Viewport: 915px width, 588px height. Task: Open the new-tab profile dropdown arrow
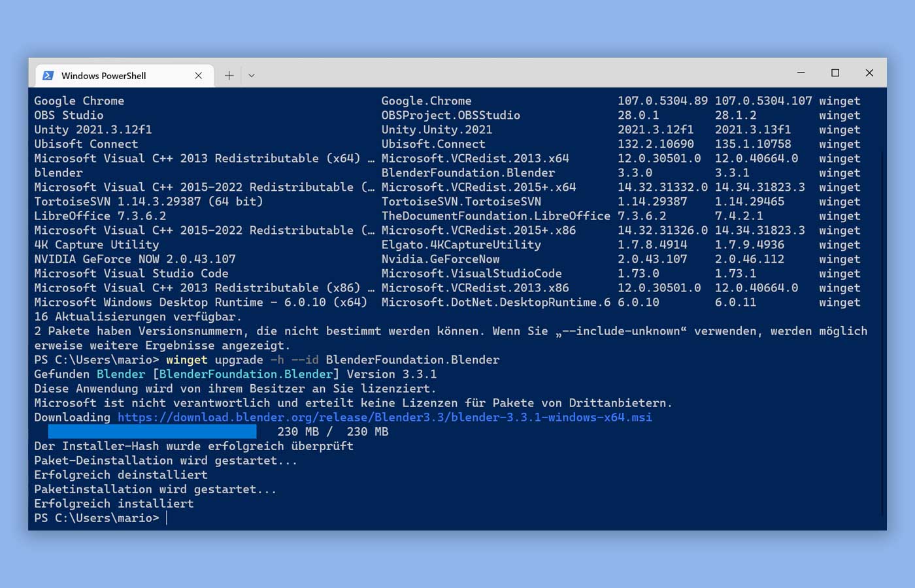[252, 76]
